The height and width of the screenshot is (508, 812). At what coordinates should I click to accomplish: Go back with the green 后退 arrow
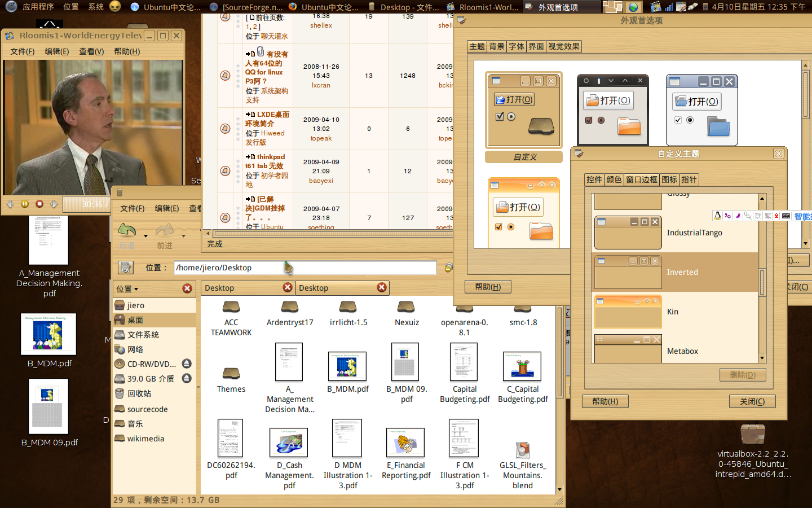click(127, 230)
